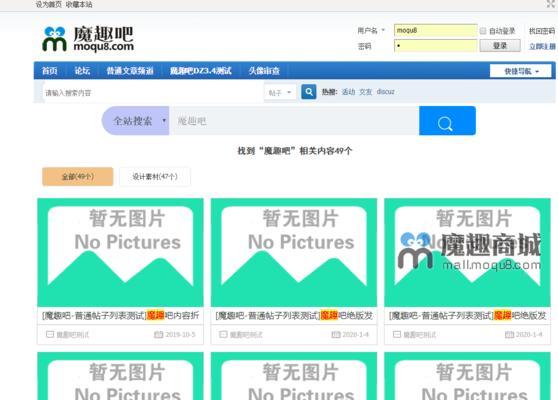Open 魔趣吧DZ3.4测试 nav item

tap(201, 71)
